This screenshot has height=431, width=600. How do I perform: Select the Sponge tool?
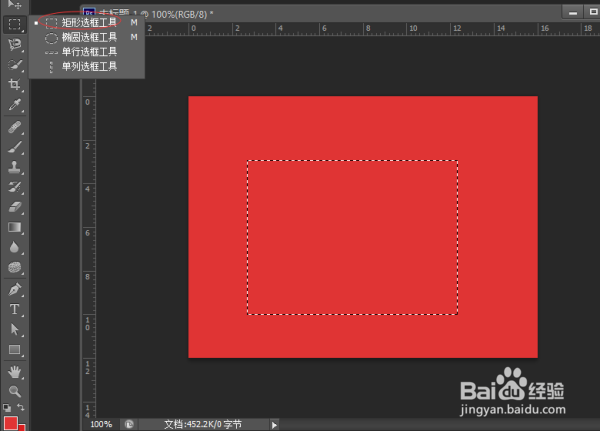point(15,267)
